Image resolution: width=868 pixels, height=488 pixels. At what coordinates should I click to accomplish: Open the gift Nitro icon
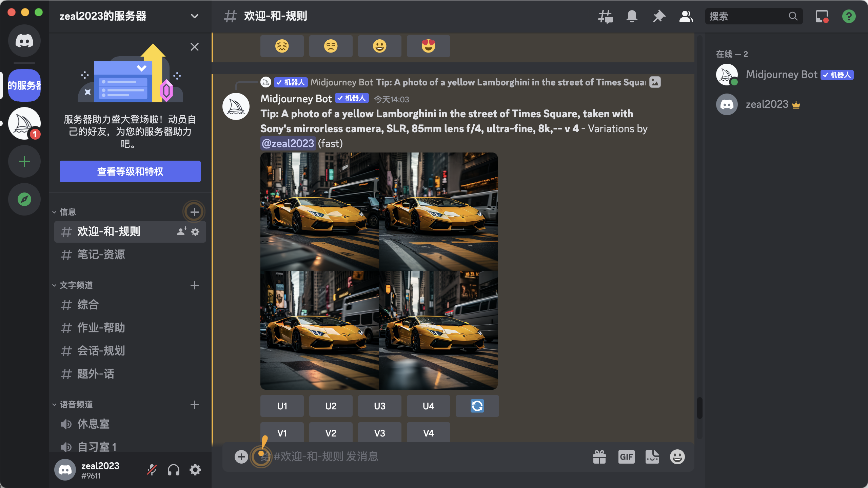click(599, 457)
